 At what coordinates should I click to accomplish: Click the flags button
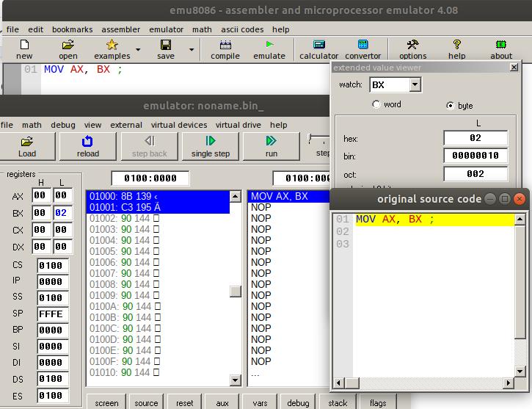click(x=378, y=402)
